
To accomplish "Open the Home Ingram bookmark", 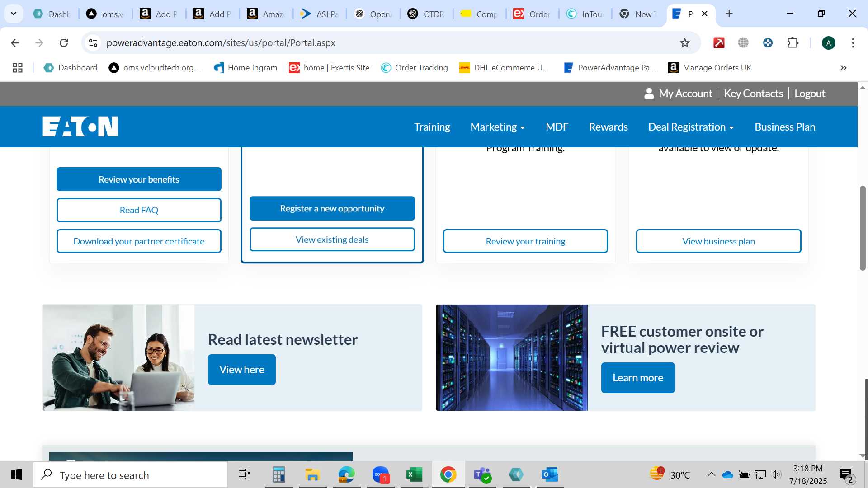I will coord(245,68).
